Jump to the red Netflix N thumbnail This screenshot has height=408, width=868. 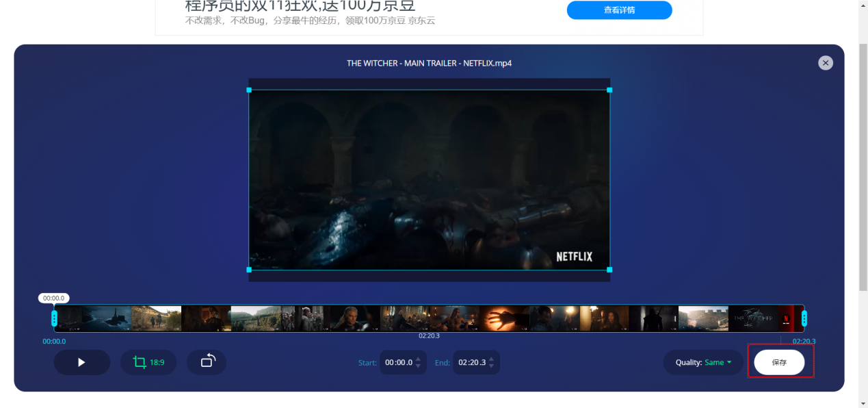pyautogui.click(x=787, y=318)
